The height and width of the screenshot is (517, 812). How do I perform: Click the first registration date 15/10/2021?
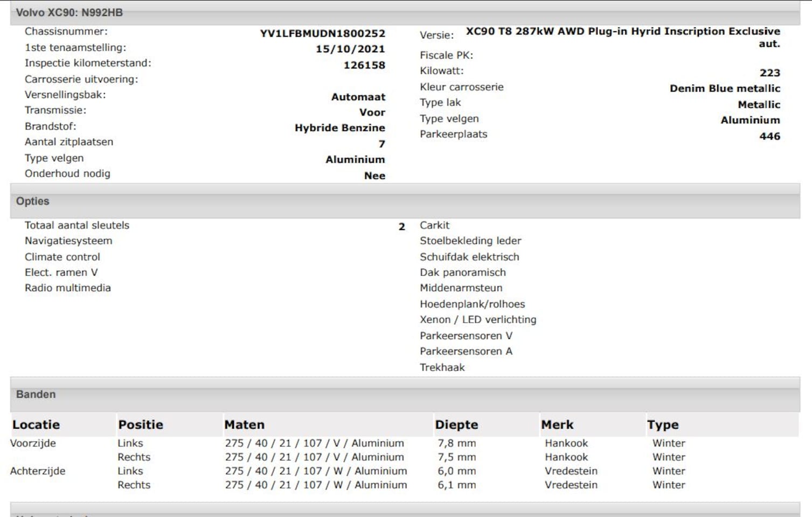pyautogui.click(x=350, y=49)
